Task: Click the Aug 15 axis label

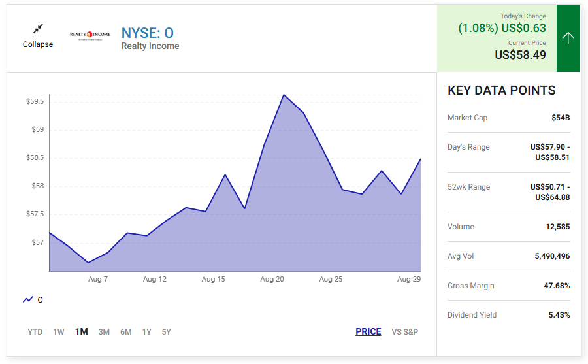Action: [213, 279]
